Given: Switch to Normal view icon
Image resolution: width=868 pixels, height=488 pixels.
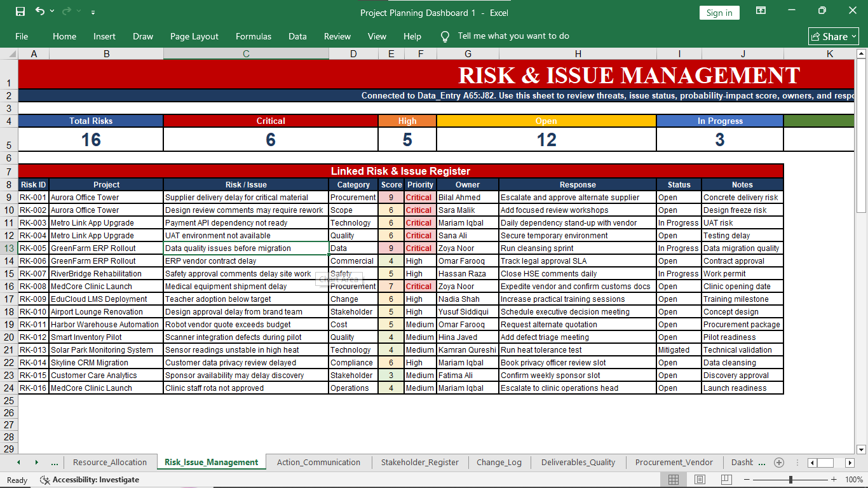Looking at the screenshot, I should [x=674, y=480].
